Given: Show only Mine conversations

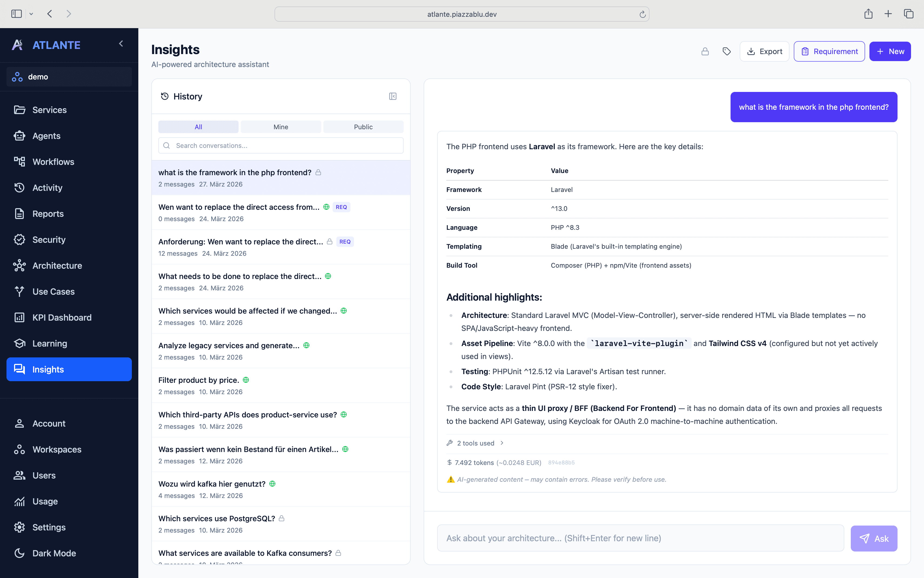Looking at the screenshot, I should point(280,127).
